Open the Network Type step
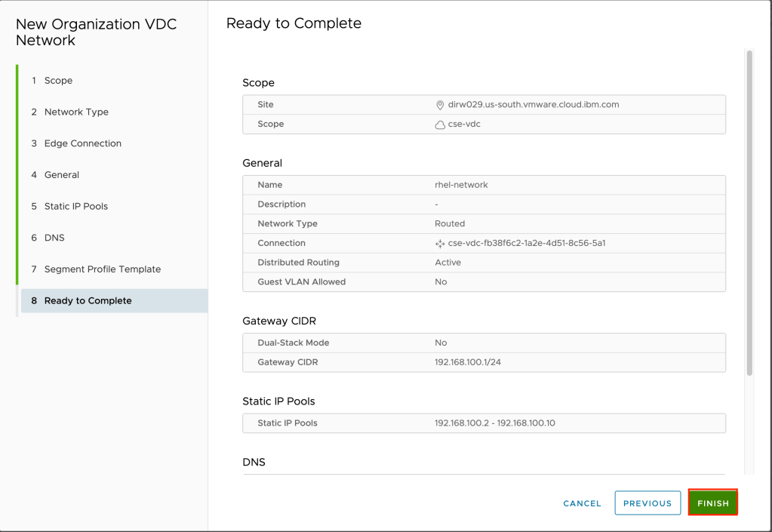 76,112
